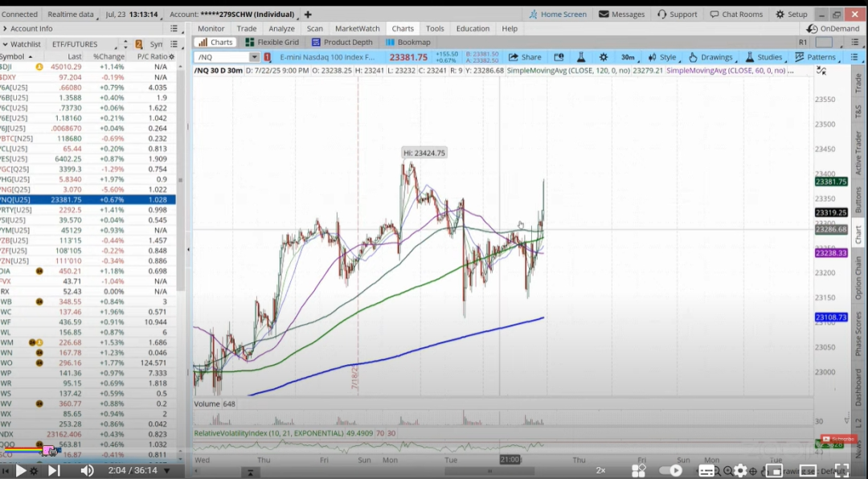
Task: Mute the video volume
Action: [x=87, y=471]
